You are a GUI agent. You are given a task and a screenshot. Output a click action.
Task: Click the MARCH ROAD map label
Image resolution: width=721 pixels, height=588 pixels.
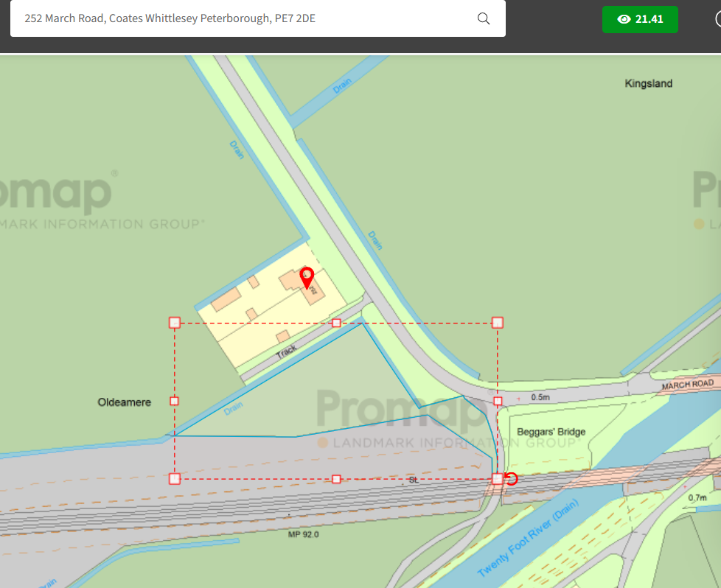pos(687,384)
